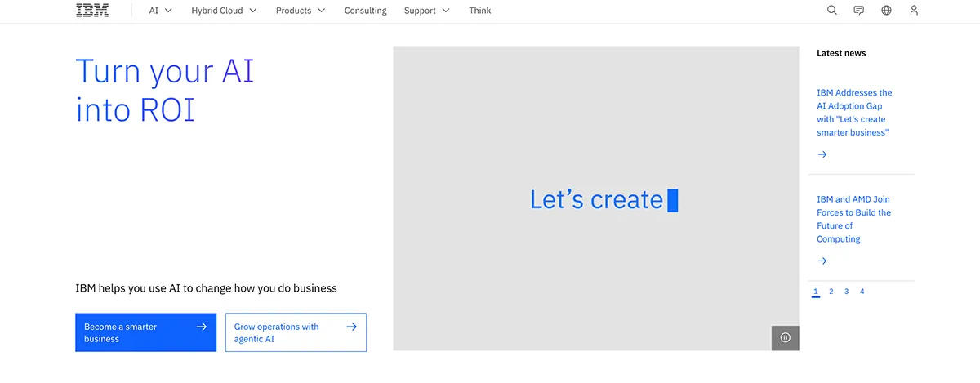980x383 pixels.
Task: Expand the Hybrid Cloud menu
Action: [x=224, y=11]
